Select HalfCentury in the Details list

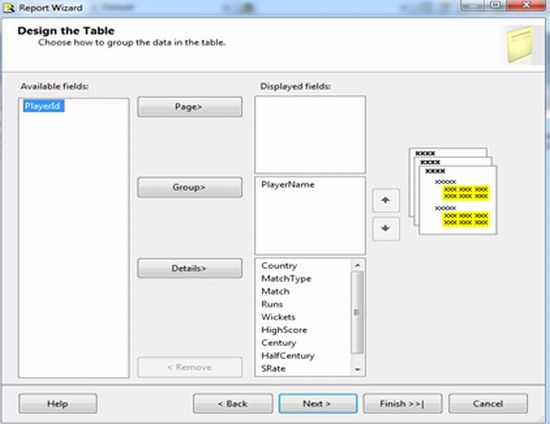pos(288,356)
